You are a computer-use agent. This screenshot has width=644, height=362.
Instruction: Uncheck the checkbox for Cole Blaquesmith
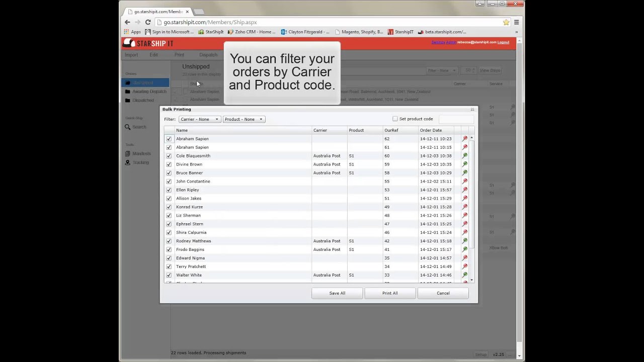169,156
